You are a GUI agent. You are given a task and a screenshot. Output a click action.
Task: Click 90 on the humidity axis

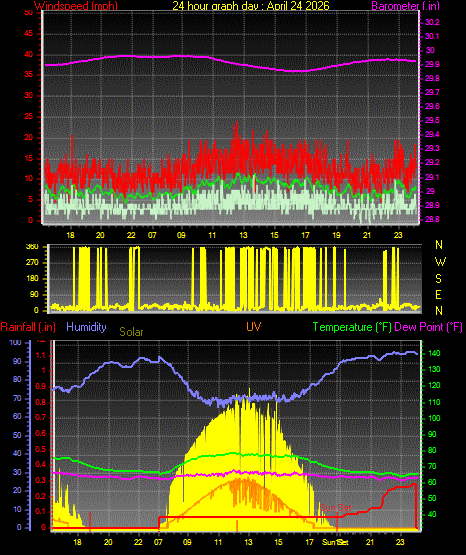17,361
